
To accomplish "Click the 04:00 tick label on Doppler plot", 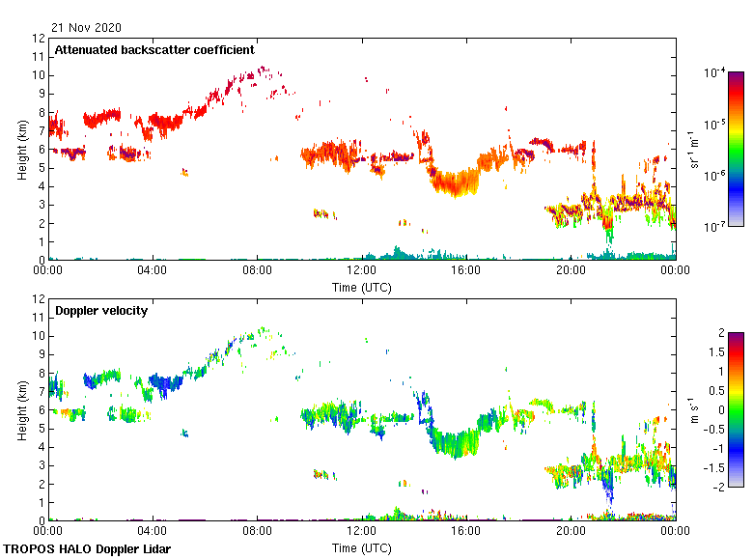I will tap(153, 532).
